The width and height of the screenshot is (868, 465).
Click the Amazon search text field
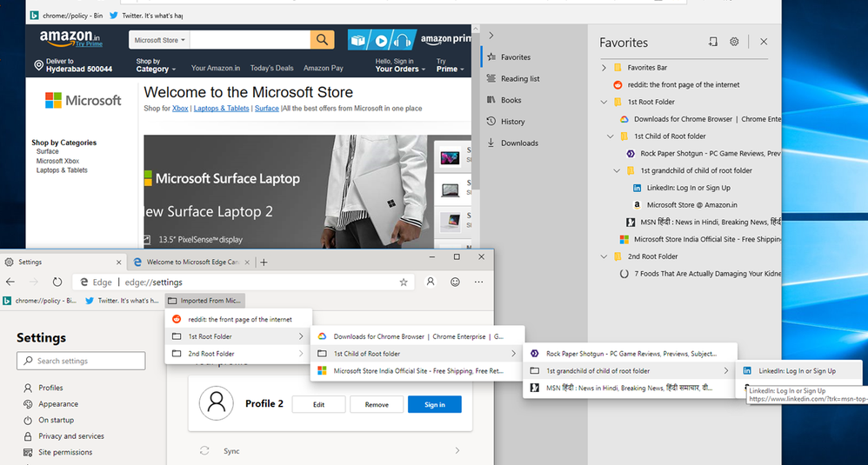tap(250, 40)
